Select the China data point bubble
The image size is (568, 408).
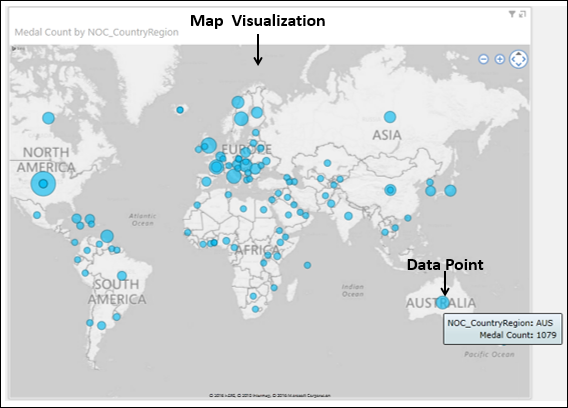coord(390,190)
